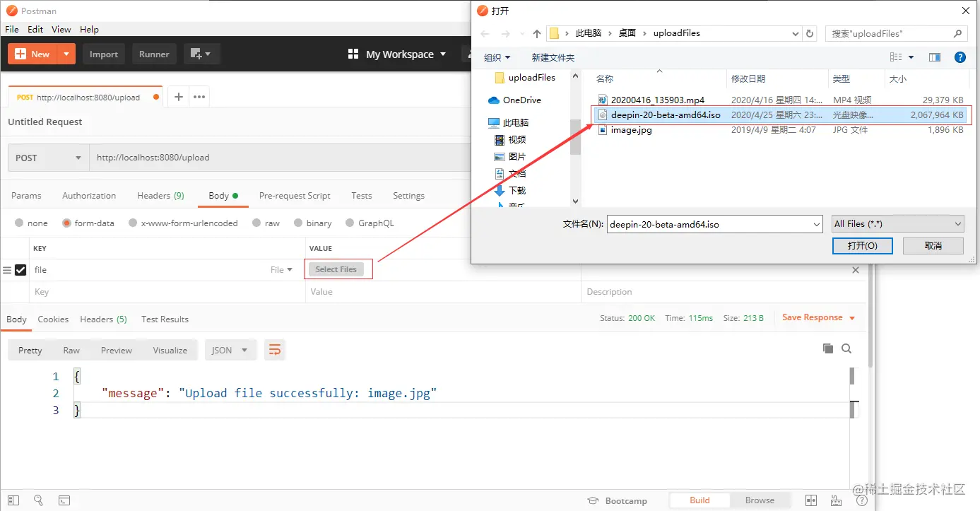This screenshot has width=980, height=511.
Task: Open the POST method dropdown
Action: pos(48,158)
